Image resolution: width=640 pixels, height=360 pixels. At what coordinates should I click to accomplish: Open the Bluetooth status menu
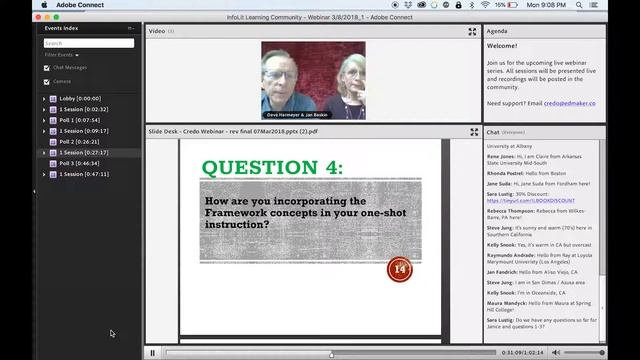pyautogui.click(x=471, y=5)
